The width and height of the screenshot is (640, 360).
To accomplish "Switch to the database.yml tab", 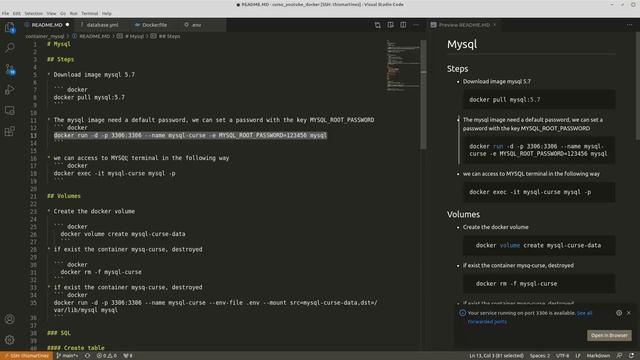I will tap(102, 25).
